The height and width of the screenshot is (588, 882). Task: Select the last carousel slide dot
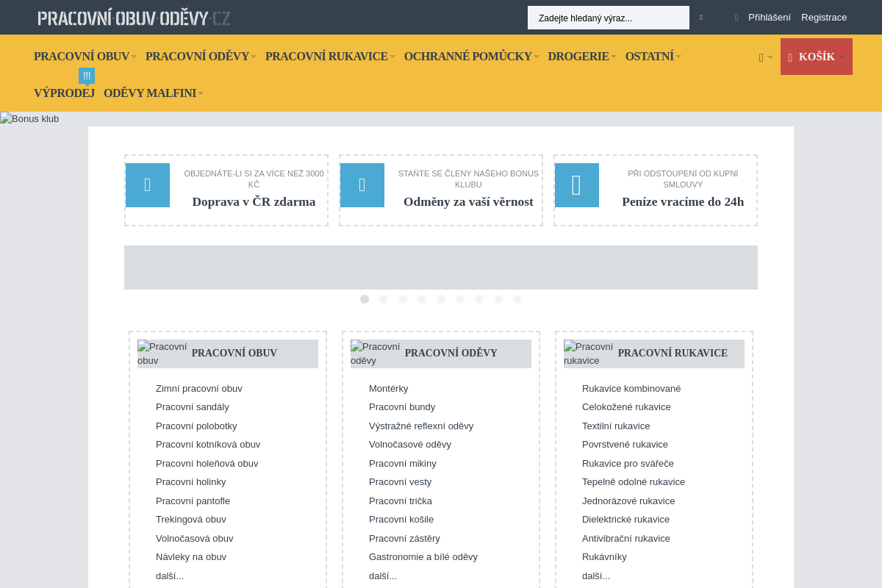tap(517, 299)
